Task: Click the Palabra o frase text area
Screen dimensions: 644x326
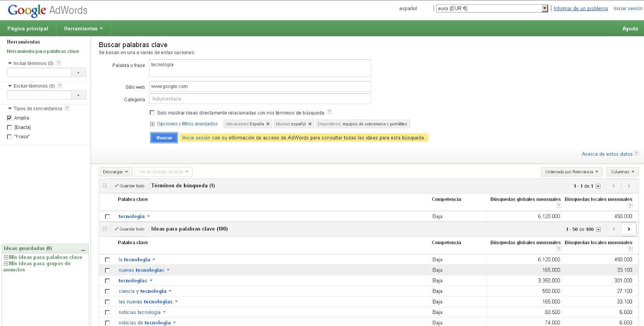Action: pyautogui.click(x=260, y=68)
